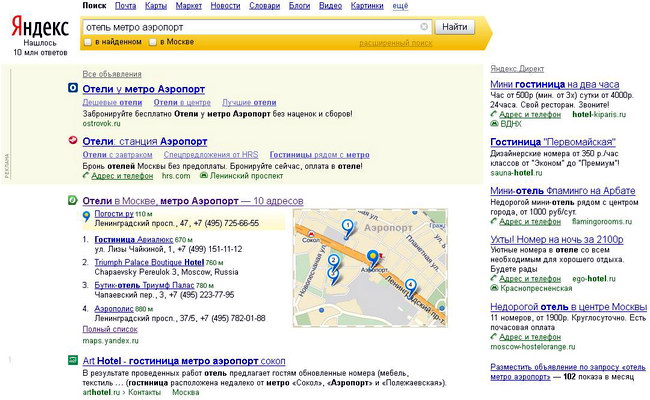
Task: Open 'Мини гостиница на два часа' ad
Action: 555,84
